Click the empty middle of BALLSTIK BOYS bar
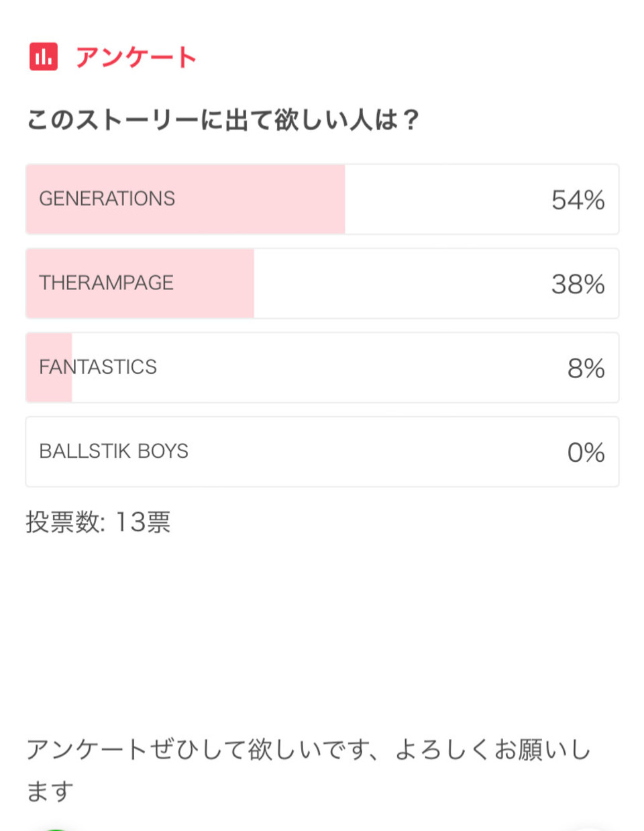 click(376, 452)
